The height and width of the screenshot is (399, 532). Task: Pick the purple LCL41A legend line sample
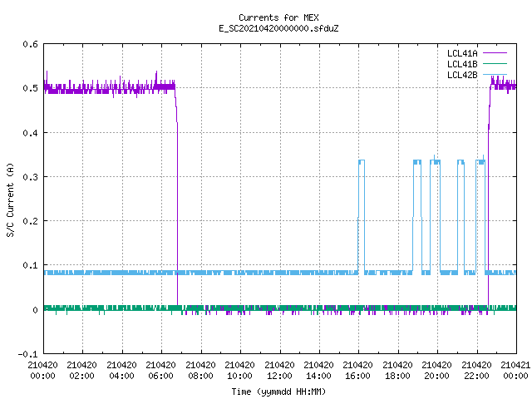[x=495, y=53]
